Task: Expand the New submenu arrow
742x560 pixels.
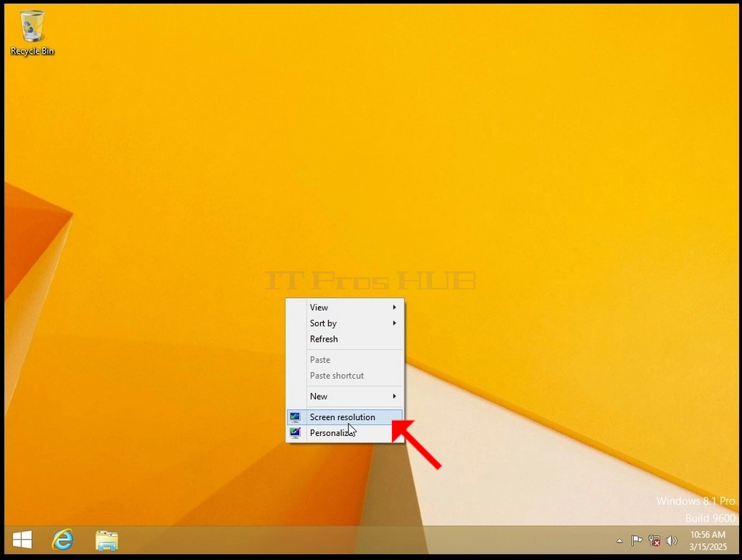Action: (x=394, y=396)
